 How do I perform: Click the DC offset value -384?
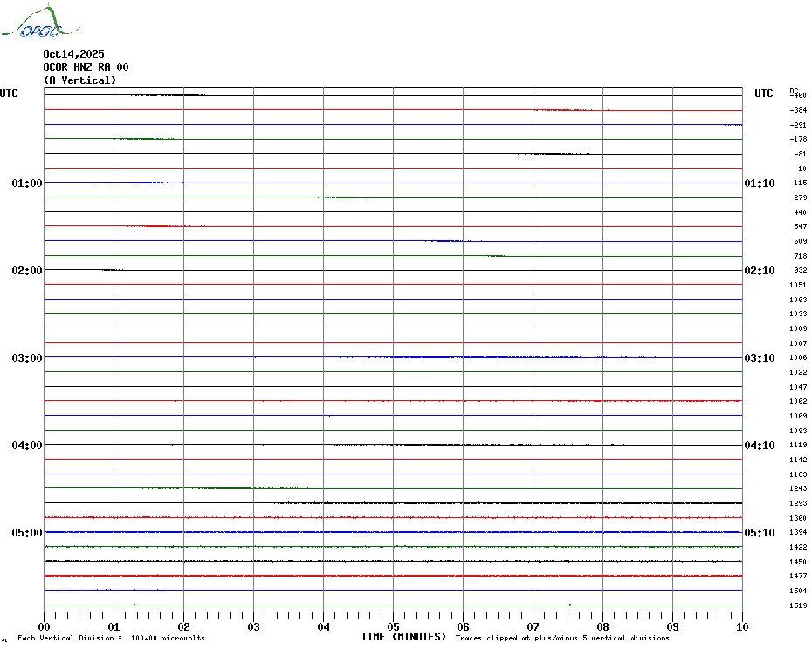click(x=798, y=110)
